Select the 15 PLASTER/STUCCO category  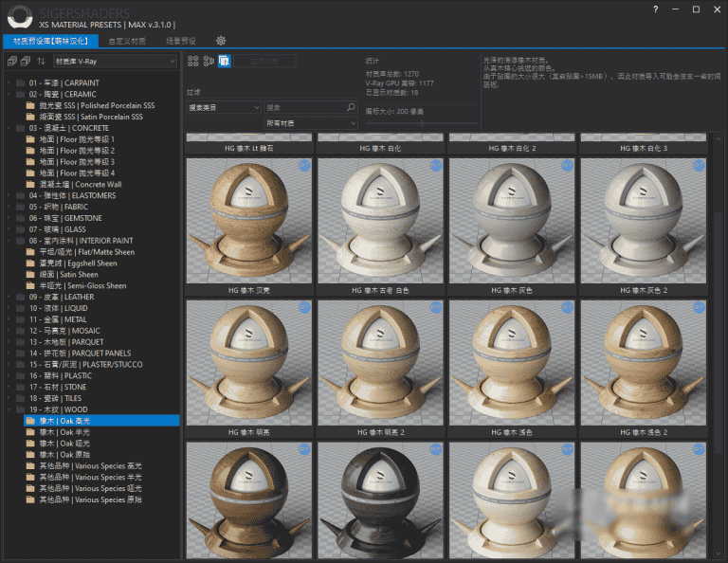[86, 364]
